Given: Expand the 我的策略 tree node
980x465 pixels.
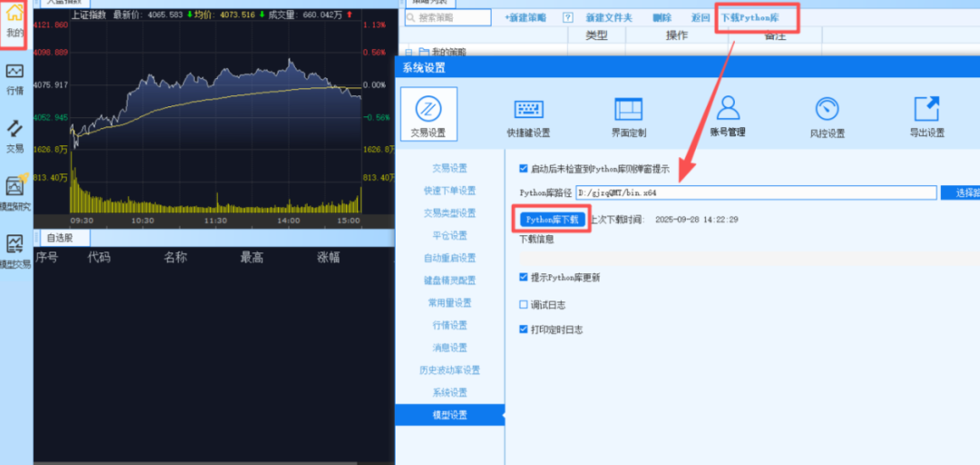Looking at the screenshot, I should 410,53.
